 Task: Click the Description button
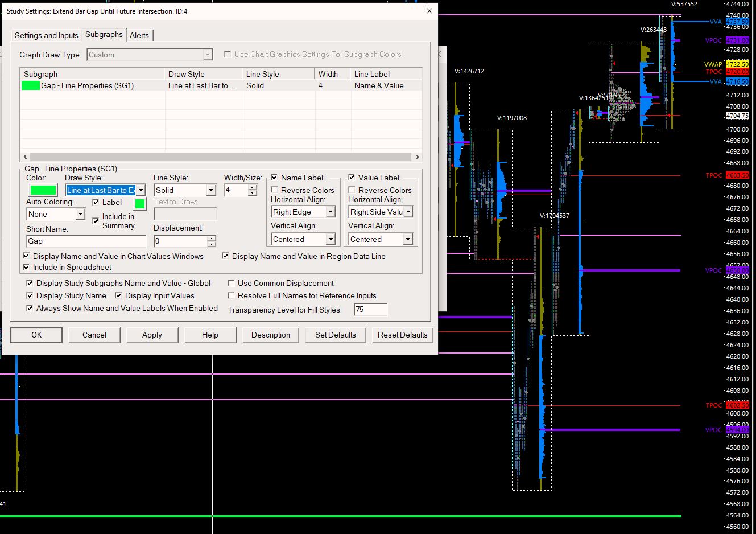coord(271,335)
